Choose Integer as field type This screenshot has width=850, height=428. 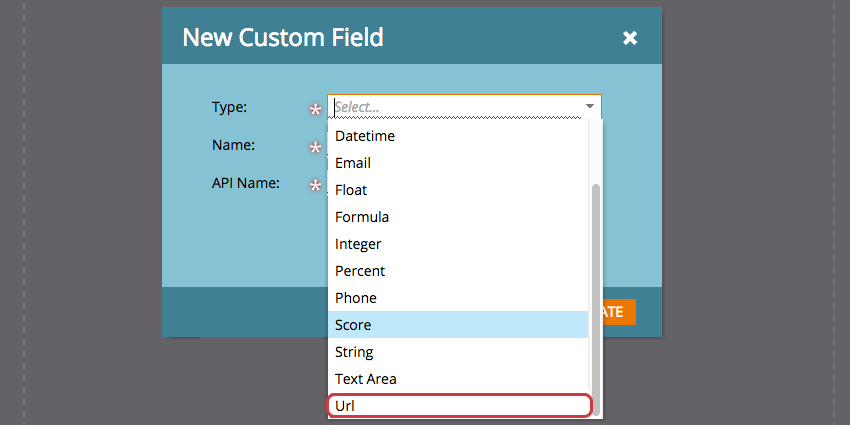point(358,244)
